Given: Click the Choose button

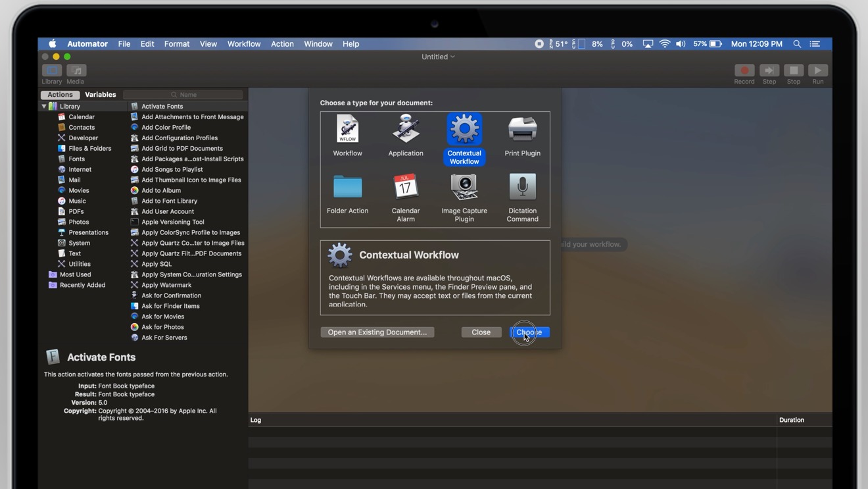Looking at the screenshot, I should click(x=529, y=332).
